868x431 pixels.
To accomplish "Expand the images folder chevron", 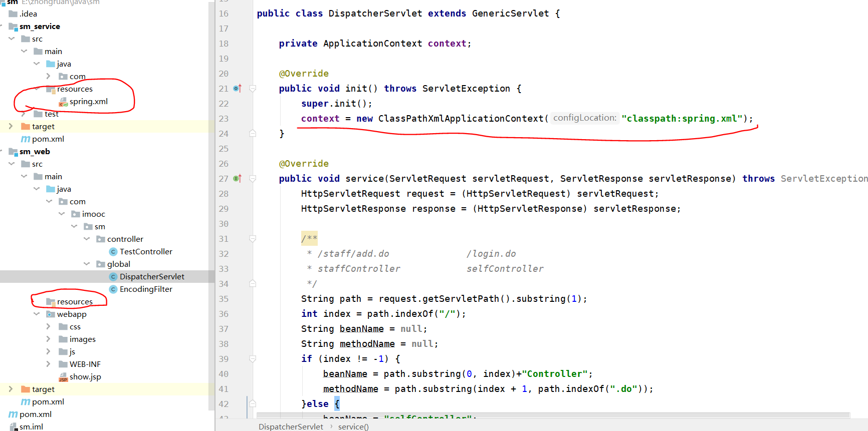I will pos(49,339).
